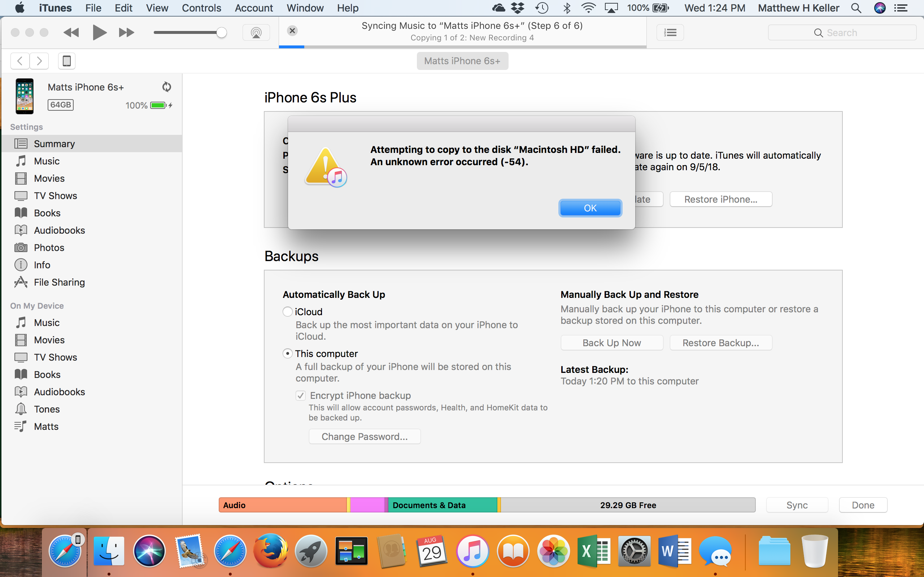
Task: Click the Back Up Now button
Action: (611, 343)
